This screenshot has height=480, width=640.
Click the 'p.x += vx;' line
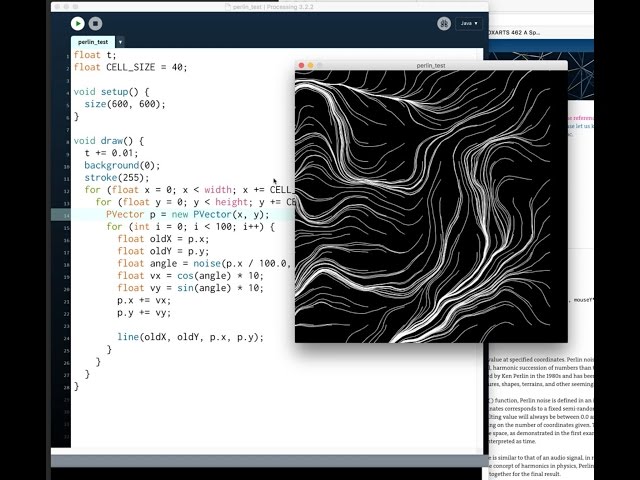click(x=144, y=300)
